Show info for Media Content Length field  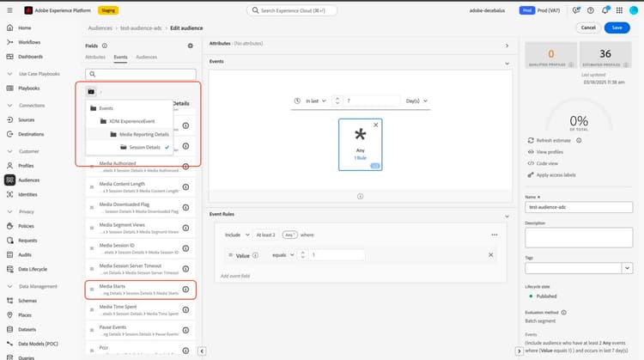point(185,187)
